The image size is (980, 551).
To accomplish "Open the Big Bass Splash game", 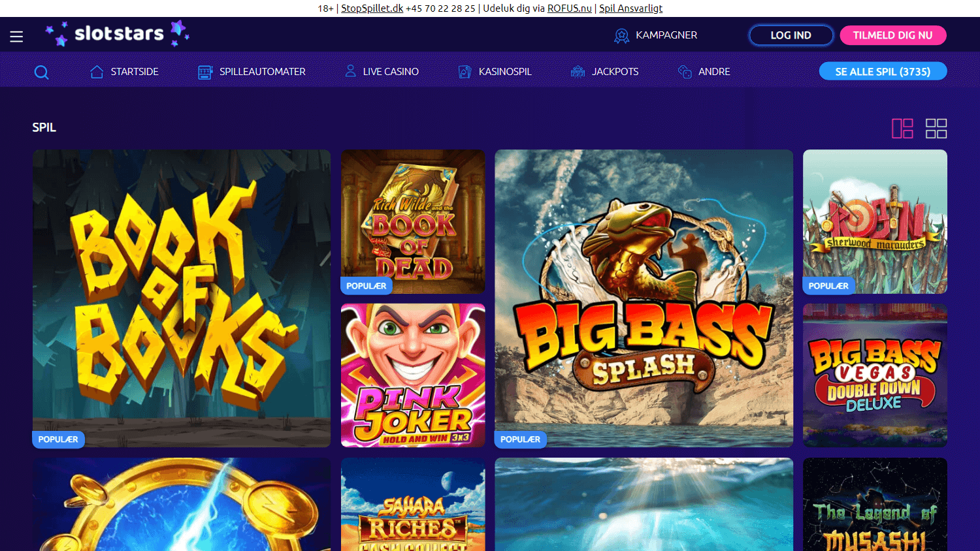I will [x=644, y=298].
